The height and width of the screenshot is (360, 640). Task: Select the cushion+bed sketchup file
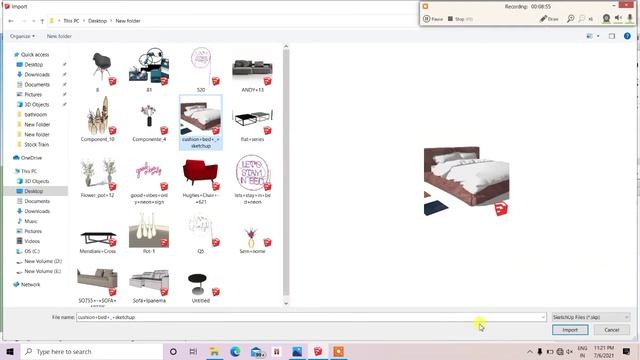201,122
